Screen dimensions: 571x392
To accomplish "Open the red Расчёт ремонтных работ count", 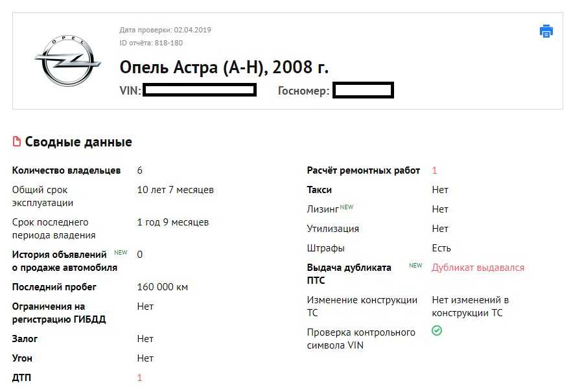I will 434,170.
